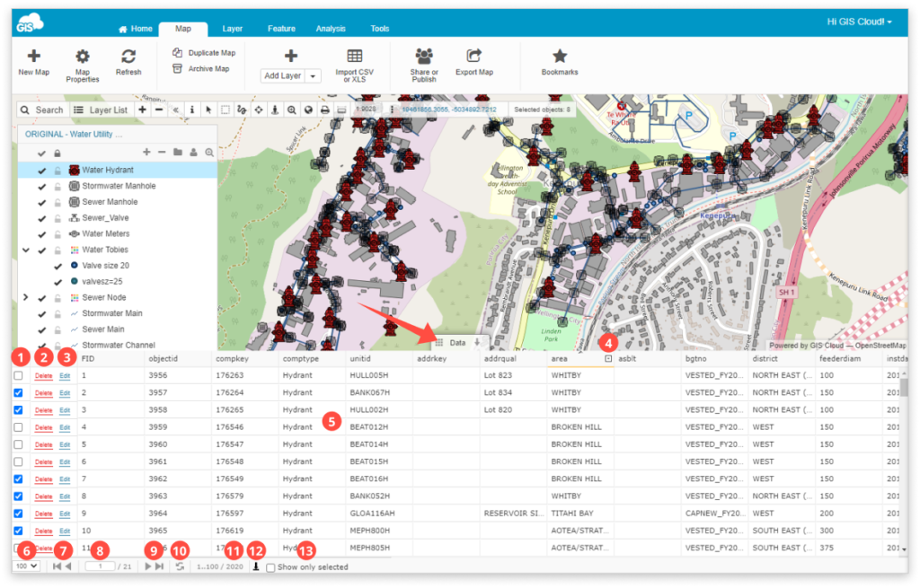
Task: Click Delete link for FID 4 row
Action: 43,427
